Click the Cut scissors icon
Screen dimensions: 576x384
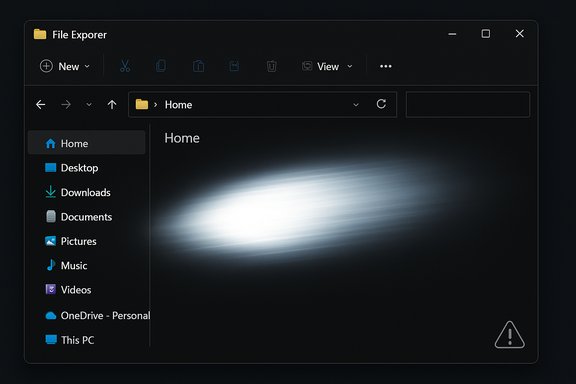click(x=125, y=66)
